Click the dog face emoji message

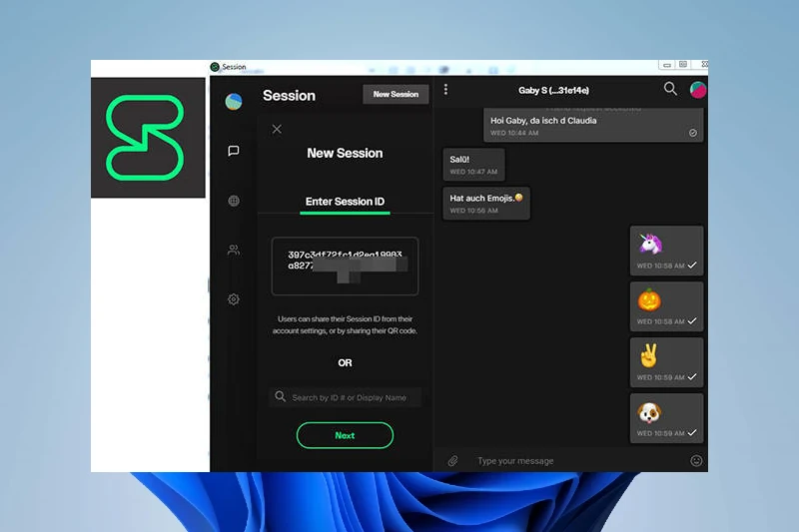(666, 418)
